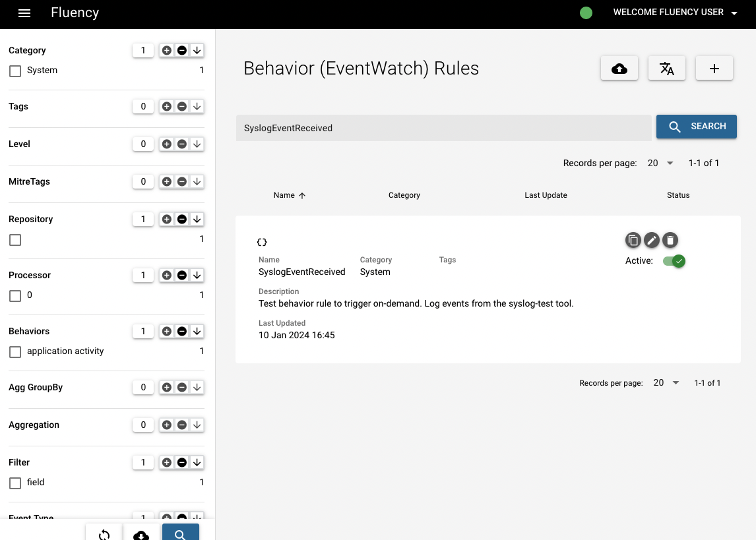Check the field filter checkbox

(15, 483)
